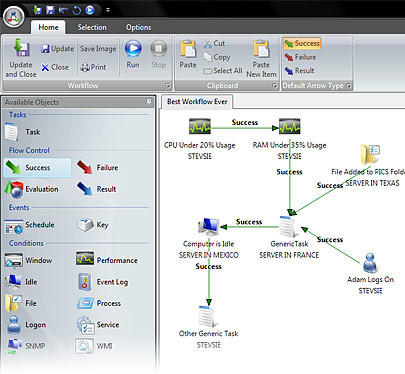Image resolution: width=405 pixels, height=374 pixels.
Task: Select the Evaluation flow control object
Action: tap(32, 189)
